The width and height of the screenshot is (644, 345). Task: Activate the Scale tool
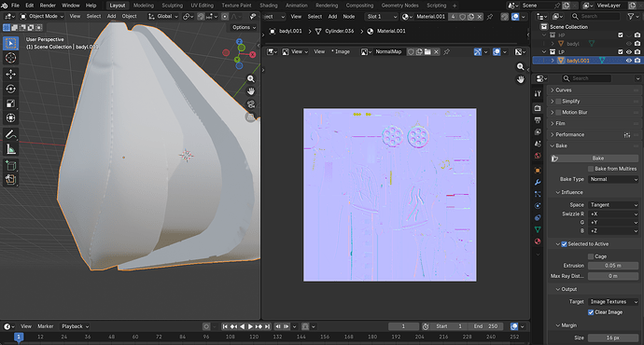[10, 103]
